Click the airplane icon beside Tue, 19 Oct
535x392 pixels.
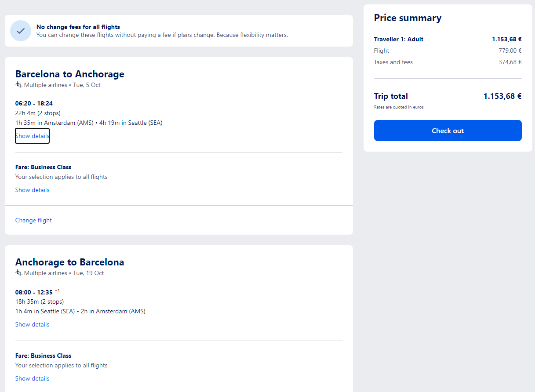(18, 272)
